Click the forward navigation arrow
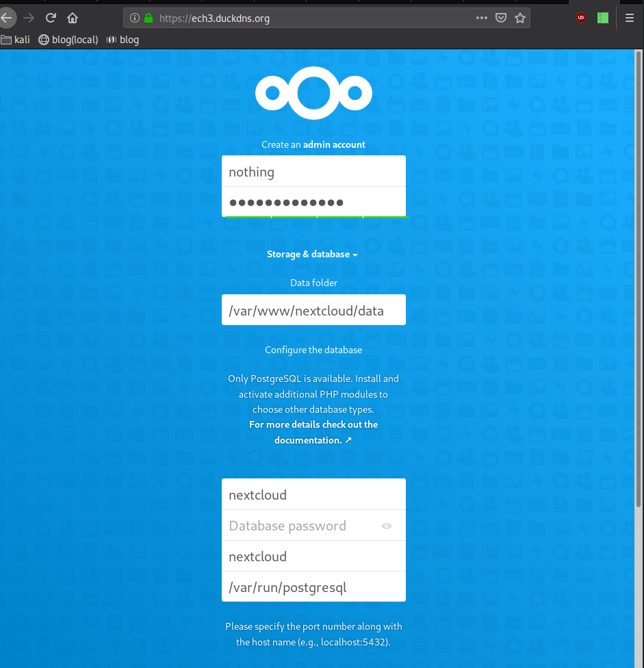Viewport: 644px width, 668px height. pos(29,18)
